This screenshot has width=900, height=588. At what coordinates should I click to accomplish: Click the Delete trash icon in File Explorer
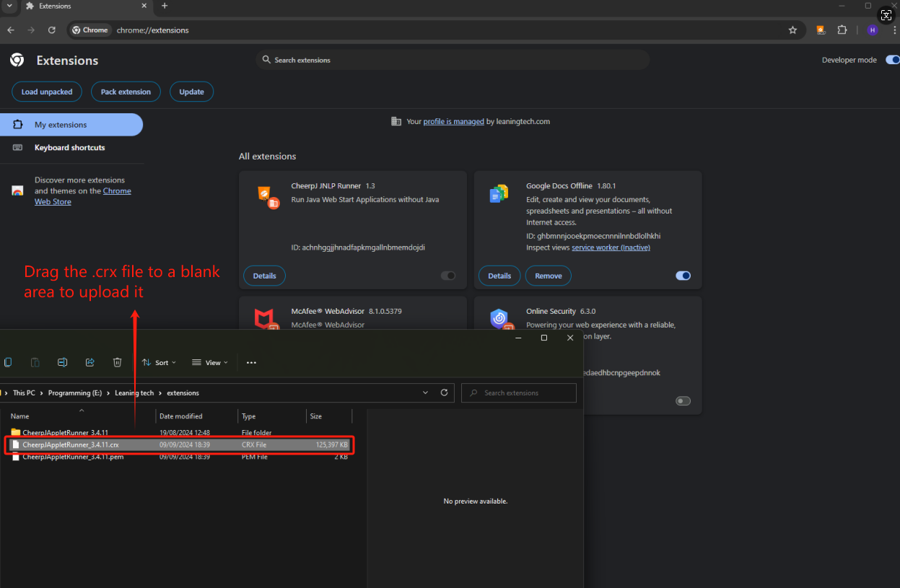click(118, 362)
